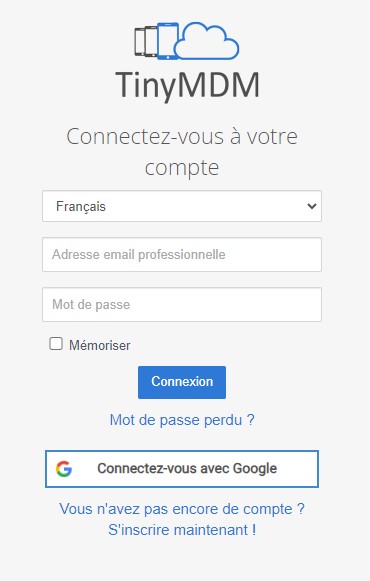Toggle remember-me via the Mémoriser label

pyautogui.click(x=100, y=345)
